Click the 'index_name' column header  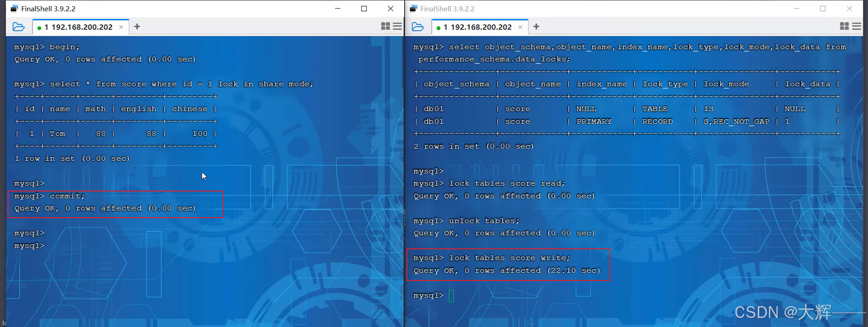tap(601, 84)
